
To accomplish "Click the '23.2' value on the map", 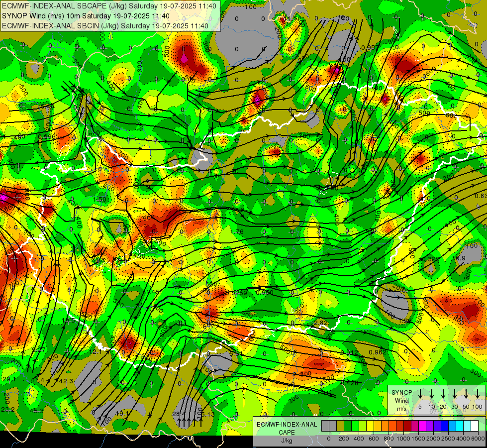I will [8, 410].
